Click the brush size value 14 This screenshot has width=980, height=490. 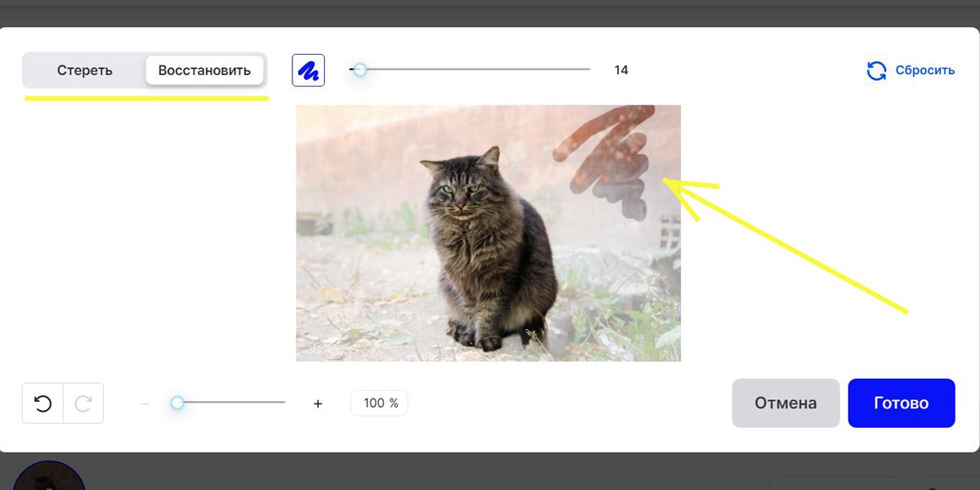(621, 70)
